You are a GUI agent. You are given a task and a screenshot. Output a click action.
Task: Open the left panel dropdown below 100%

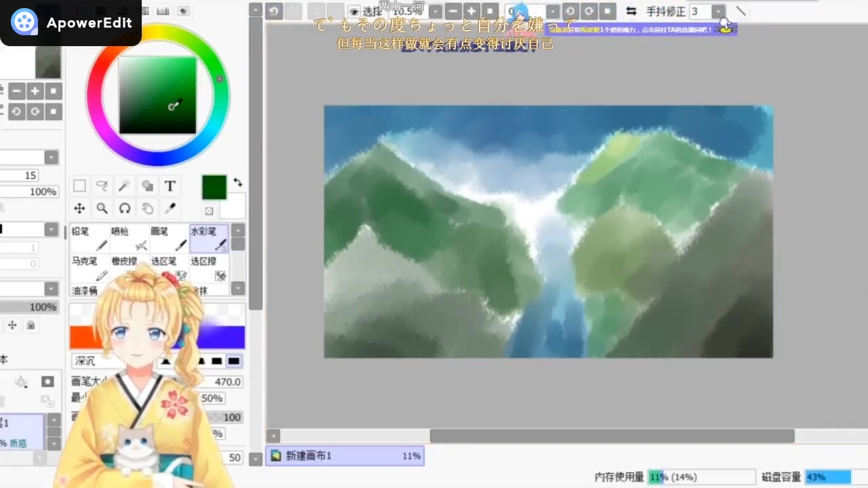[52, 230]
